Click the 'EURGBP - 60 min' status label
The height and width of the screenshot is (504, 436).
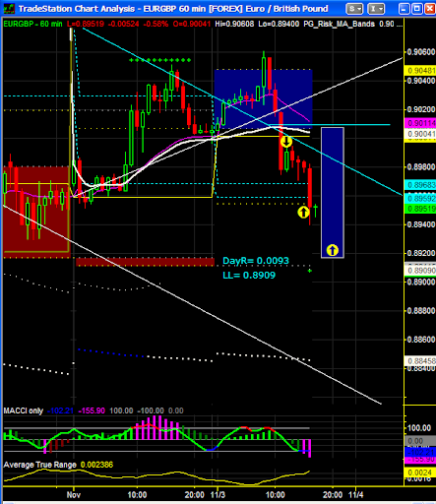pyautogui.click(x=32, y=24)
